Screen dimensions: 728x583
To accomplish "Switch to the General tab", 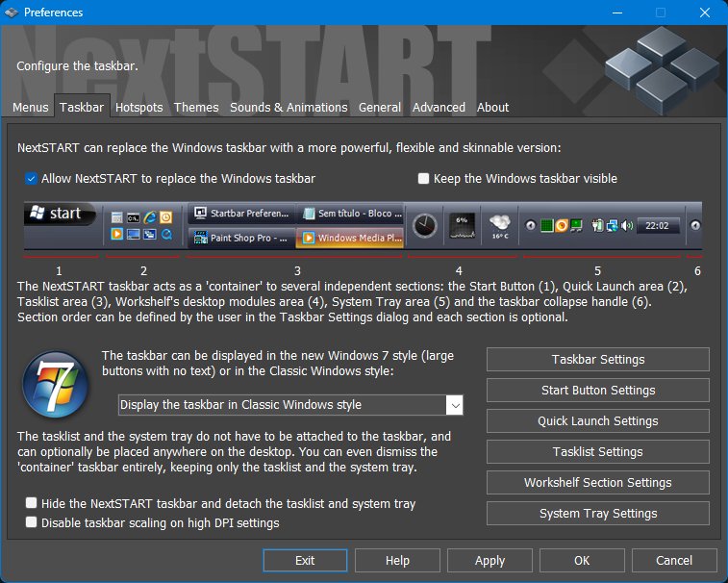I will tap(379, 108).
